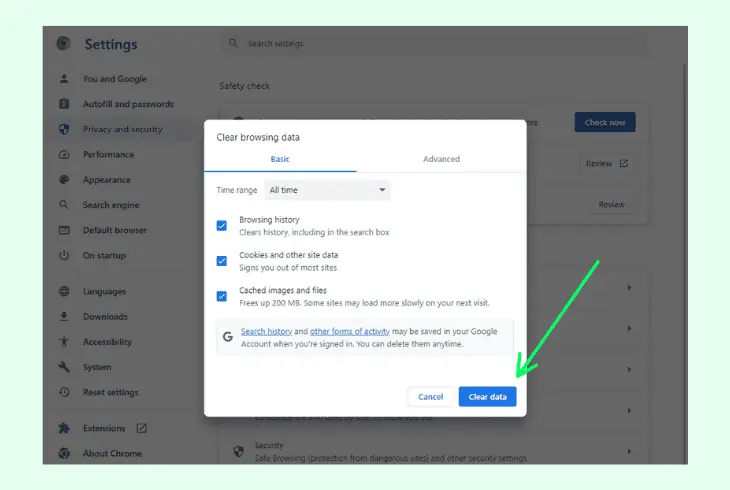
Task: Click the globe icon for Languages
Action: click(64, 292)
